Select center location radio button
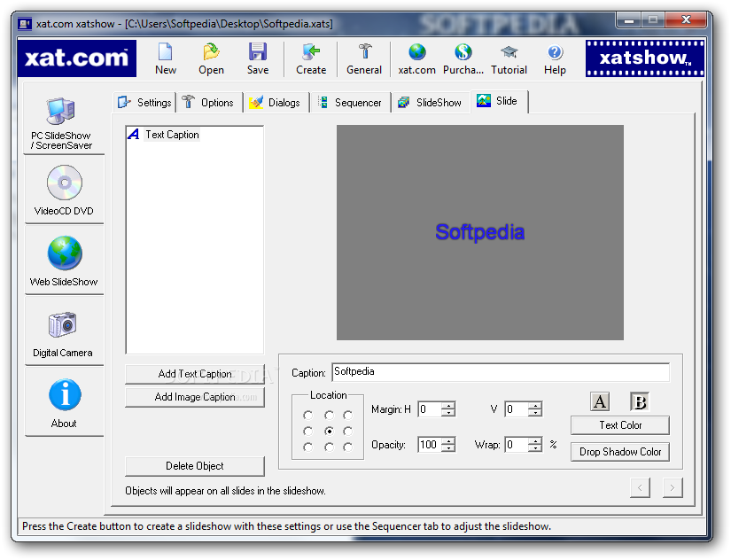731x560 pixels. [329, 431]
